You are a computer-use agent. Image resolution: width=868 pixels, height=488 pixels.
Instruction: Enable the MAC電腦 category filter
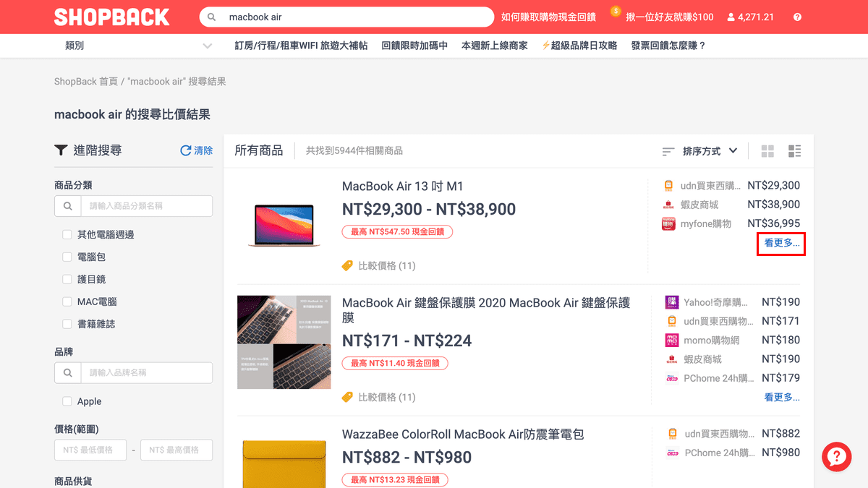(67, 301)
